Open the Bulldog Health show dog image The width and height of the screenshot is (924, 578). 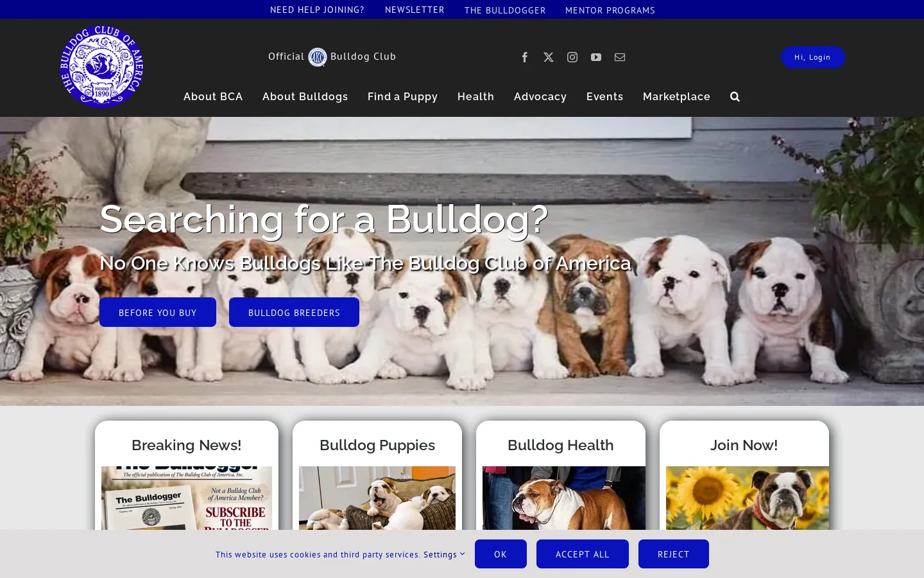coord(564,498)
